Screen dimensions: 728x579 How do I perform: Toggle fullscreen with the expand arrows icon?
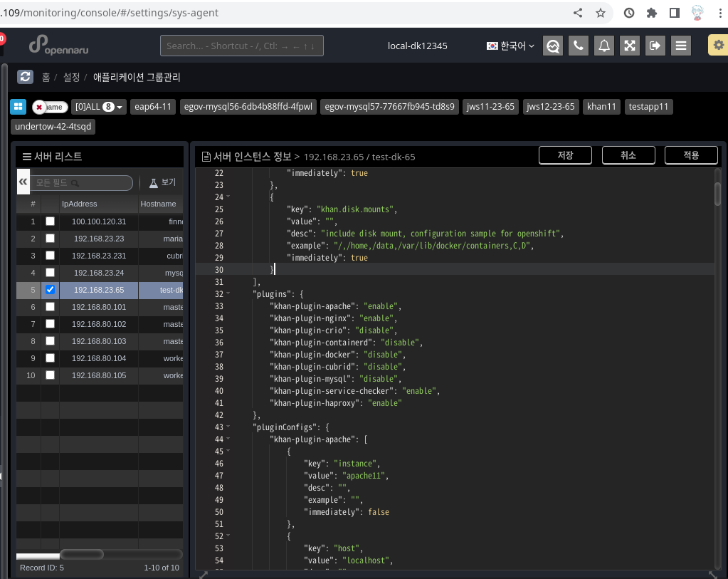click(630, 45)
